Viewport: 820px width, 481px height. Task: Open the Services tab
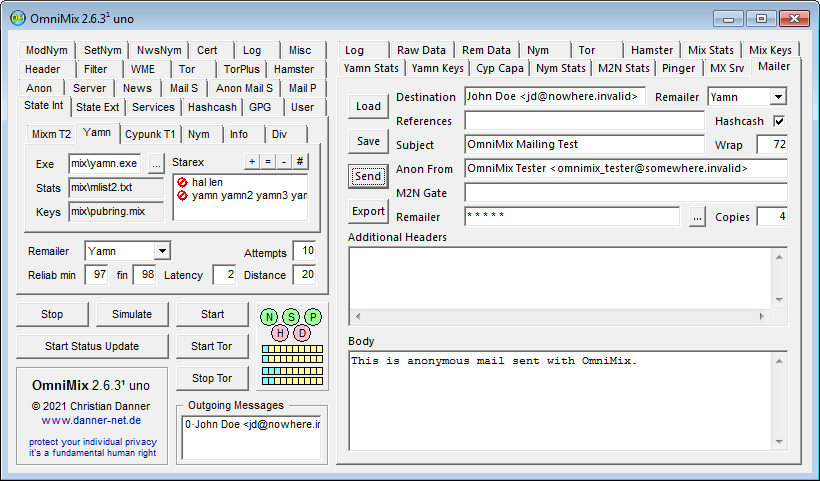[153, 107]
